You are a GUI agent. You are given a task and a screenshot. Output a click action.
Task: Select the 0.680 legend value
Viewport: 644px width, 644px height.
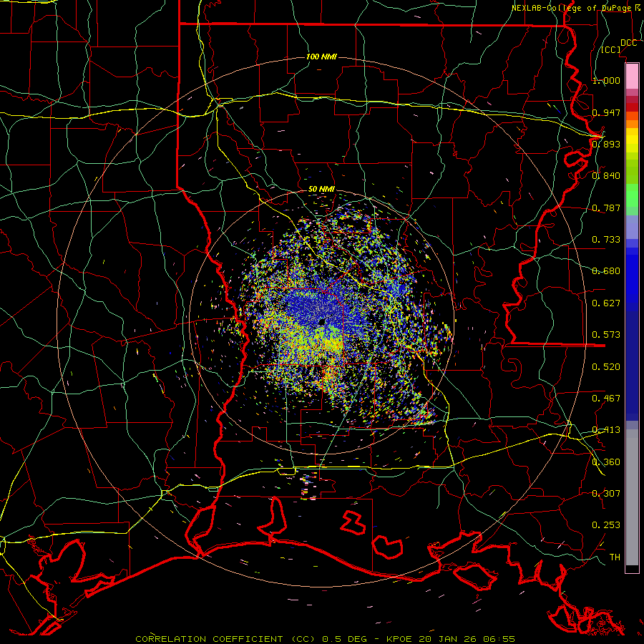coord(606,271)
